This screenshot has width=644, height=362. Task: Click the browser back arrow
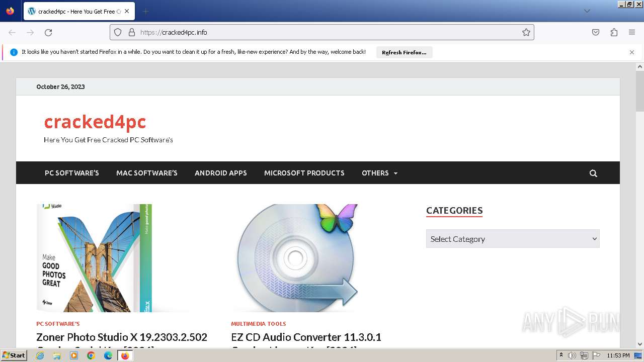[12, 32]
